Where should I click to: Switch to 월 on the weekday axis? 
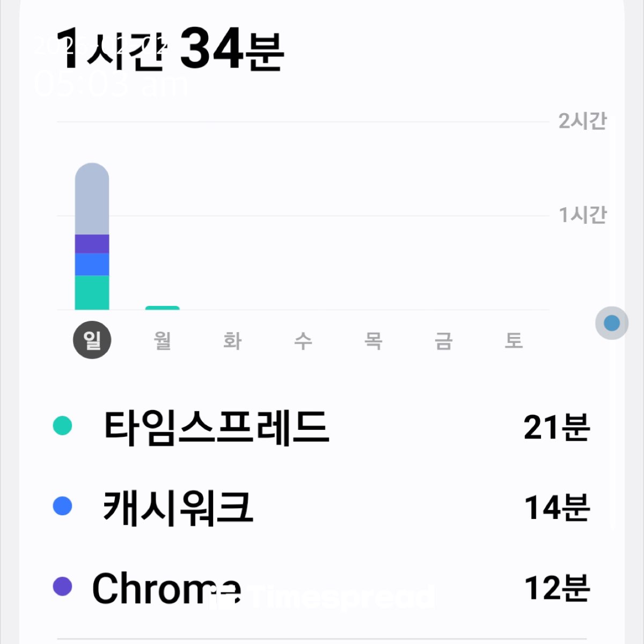pos(163,340)
